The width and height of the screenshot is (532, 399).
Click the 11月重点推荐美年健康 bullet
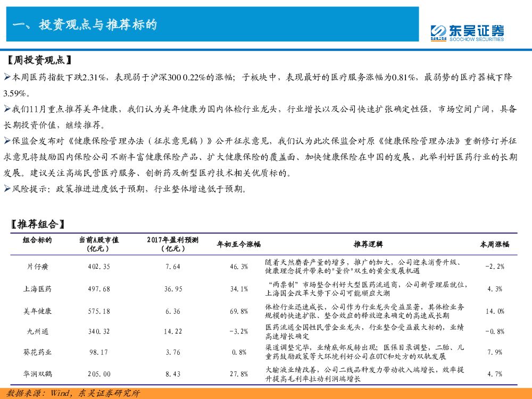(260, 117)
